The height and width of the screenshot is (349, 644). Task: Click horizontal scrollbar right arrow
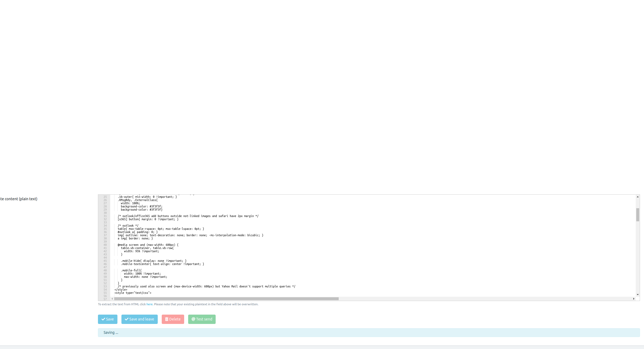(634, 299)
